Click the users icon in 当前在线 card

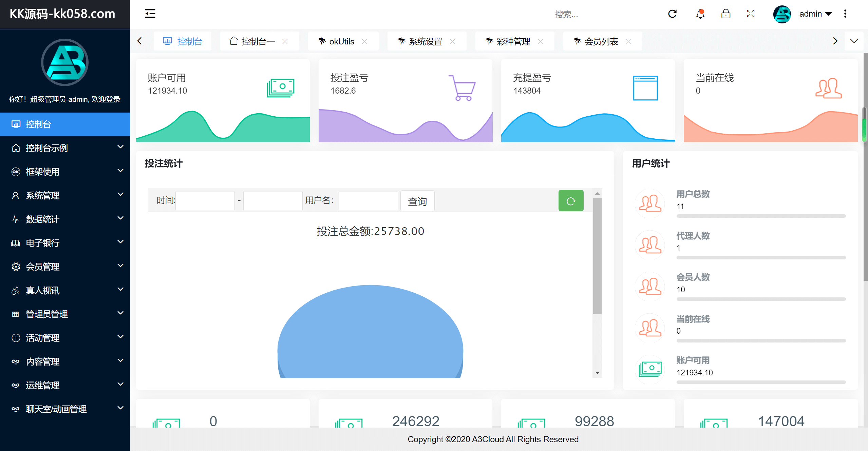click(x=828, y=88)
